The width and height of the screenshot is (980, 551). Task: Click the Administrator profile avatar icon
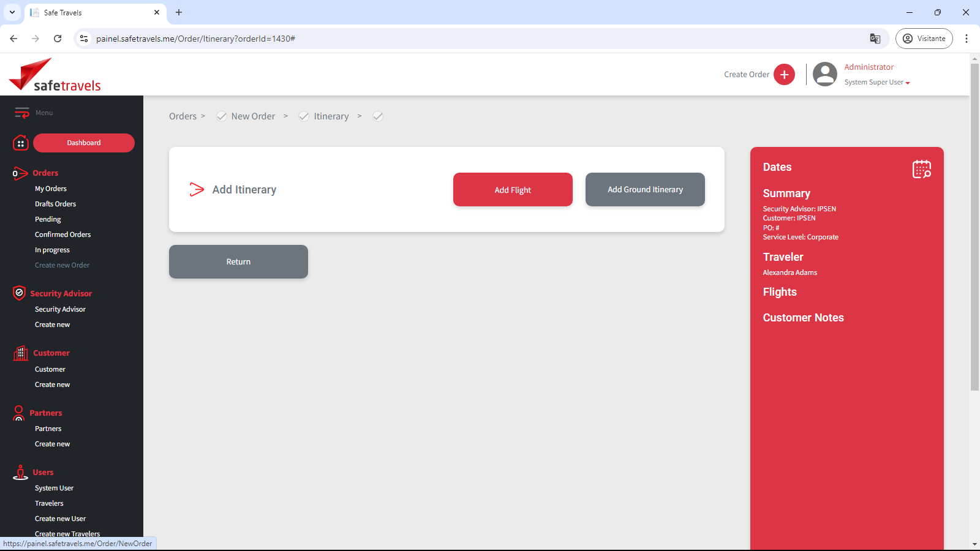(824, 75)
